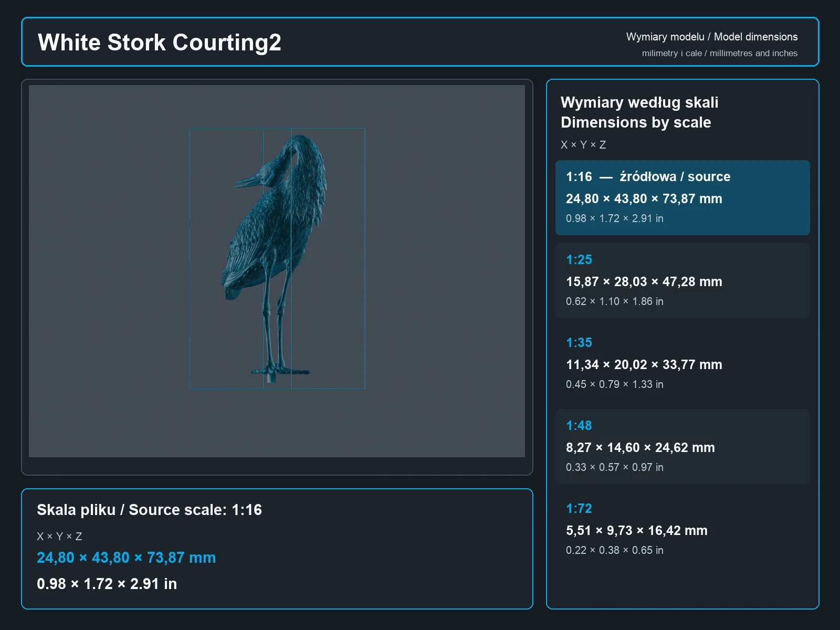Image resolution: width=840 pixels, height=630 pixels.
Task: Click '0.98 × 1.72 × 2.91 in' in 1:16 card
Action: point(614,218)
